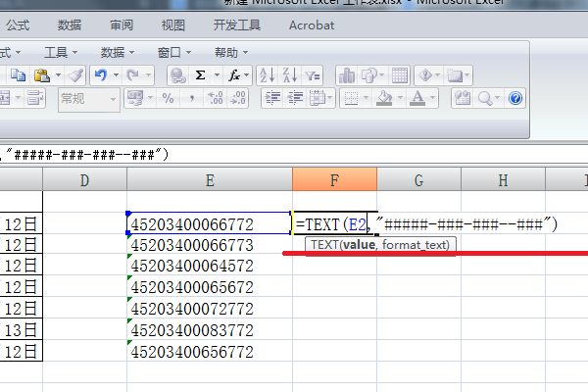Insert a hyperlink with globe icon
Screen dimensions: 588x392
coord(177,75)
